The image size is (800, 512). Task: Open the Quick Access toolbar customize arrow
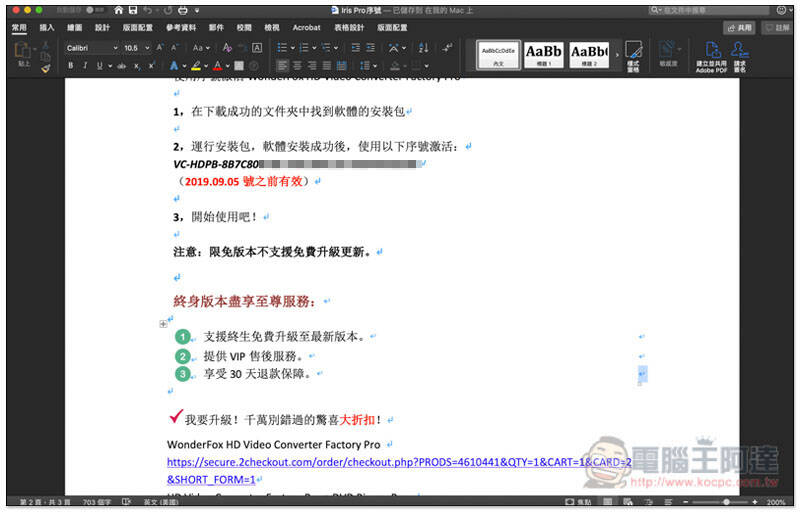click(197, 11)
